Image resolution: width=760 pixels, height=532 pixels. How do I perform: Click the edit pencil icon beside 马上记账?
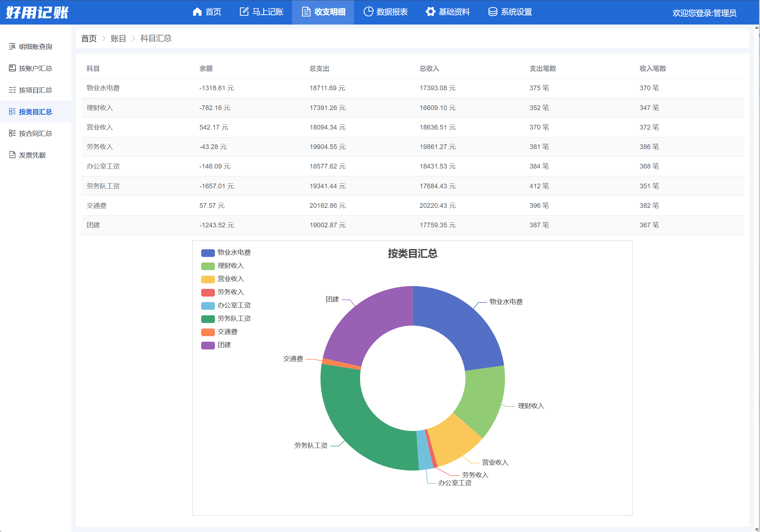(x=244, y=12)
